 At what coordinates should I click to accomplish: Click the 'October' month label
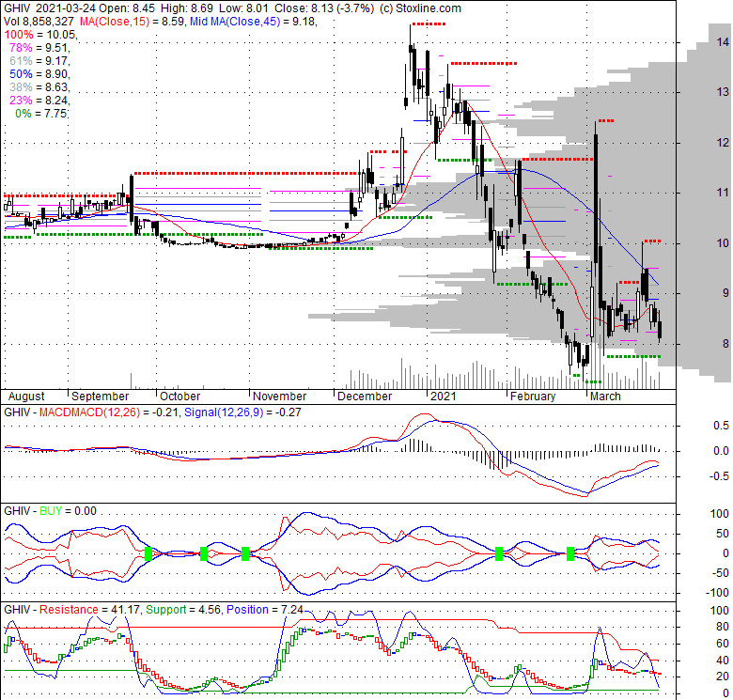coord(180,397)
